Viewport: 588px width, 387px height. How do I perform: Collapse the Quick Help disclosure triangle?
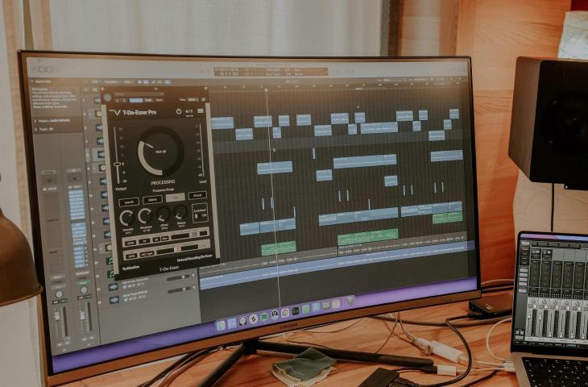(32, 81)
